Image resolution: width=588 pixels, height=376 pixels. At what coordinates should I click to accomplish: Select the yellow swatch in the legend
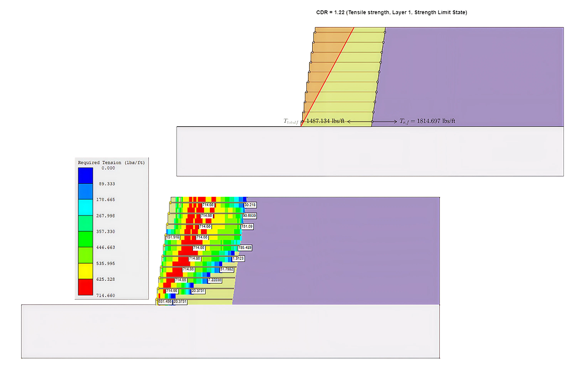[85, 271]
